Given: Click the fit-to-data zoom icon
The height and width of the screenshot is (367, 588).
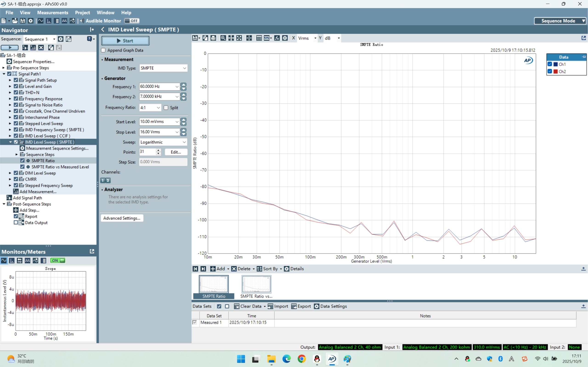Looking at the screenshot, I should click(x=239, y=38).
